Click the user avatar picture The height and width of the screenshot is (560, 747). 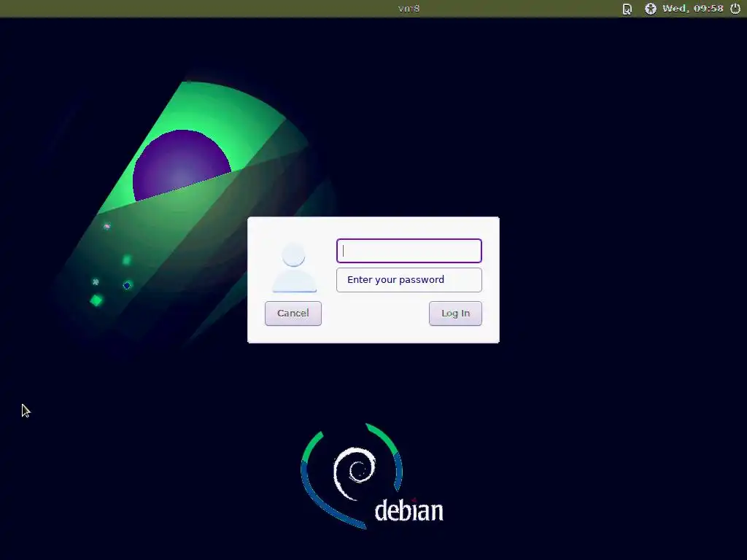(x=294, y=267)
